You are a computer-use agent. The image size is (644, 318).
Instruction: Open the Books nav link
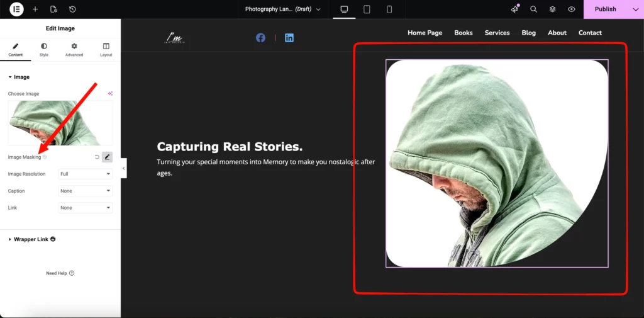[464, 33]
